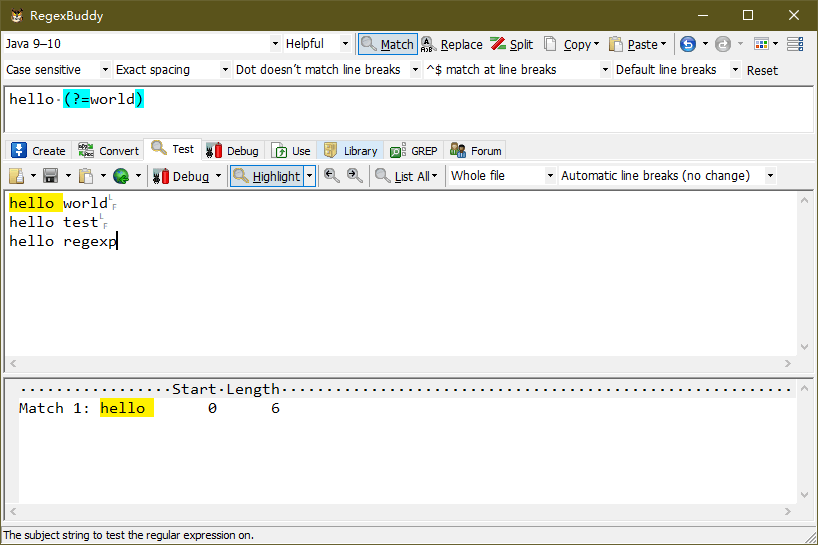The image size is (818, 545).
Task: Open the Convert tab
Action: tap(109, 151)
